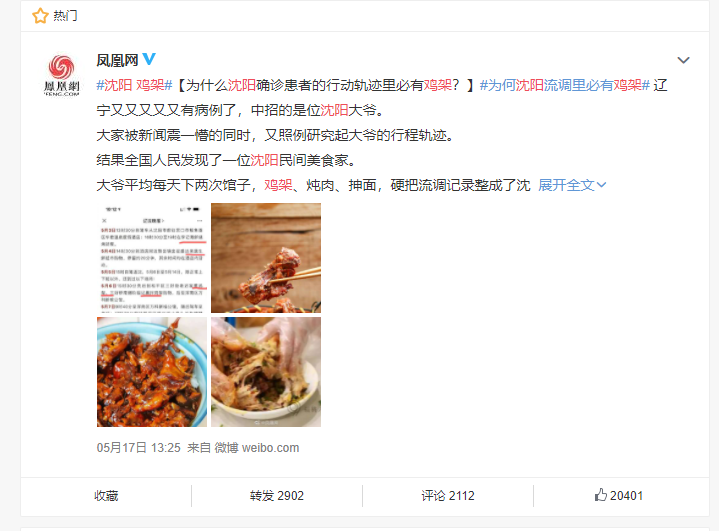Click the thumbs-up like icon
This screenshot has height=531, width=719.
click(x=601, y=495)
